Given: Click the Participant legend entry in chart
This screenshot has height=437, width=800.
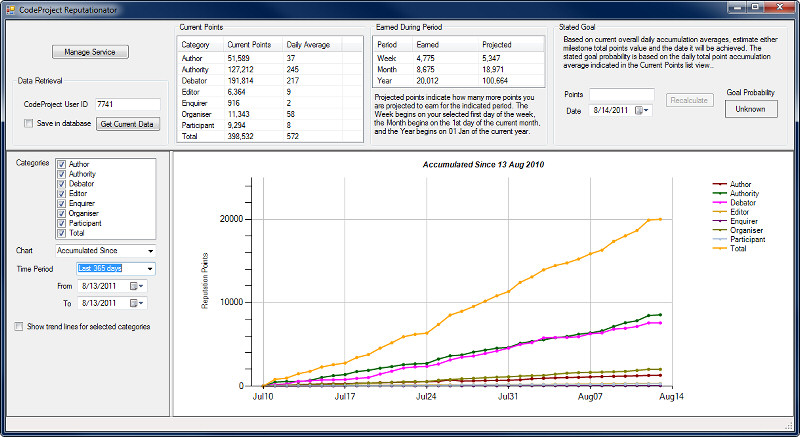Looking at the screenshot, I should 739,239.
